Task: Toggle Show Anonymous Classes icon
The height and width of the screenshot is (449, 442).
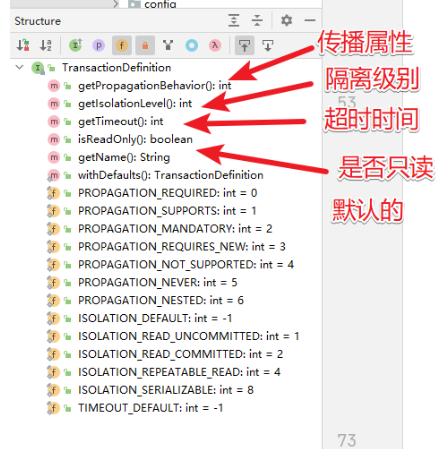Action: 168,45
